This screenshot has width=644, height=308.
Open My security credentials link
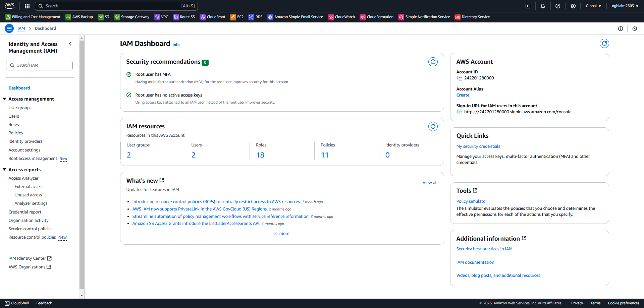click(x=478, y=146)
